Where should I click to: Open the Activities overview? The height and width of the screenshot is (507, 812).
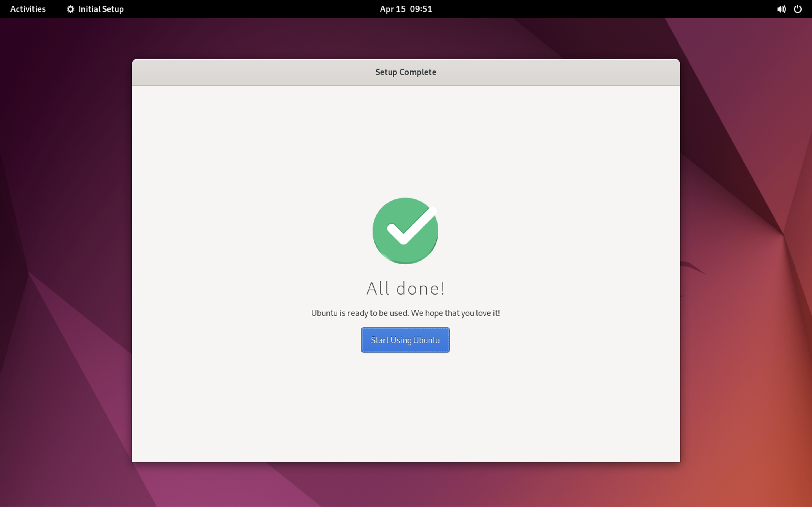click(28, 9)
